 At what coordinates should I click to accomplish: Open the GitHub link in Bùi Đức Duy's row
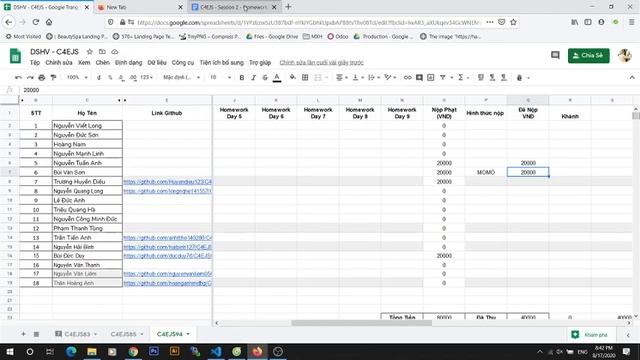(167, 256)
